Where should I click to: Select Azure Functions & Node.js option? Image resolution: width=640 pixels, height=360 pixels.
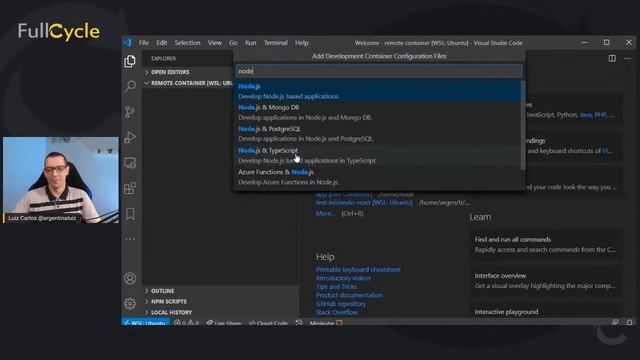(x=378, y=177)
